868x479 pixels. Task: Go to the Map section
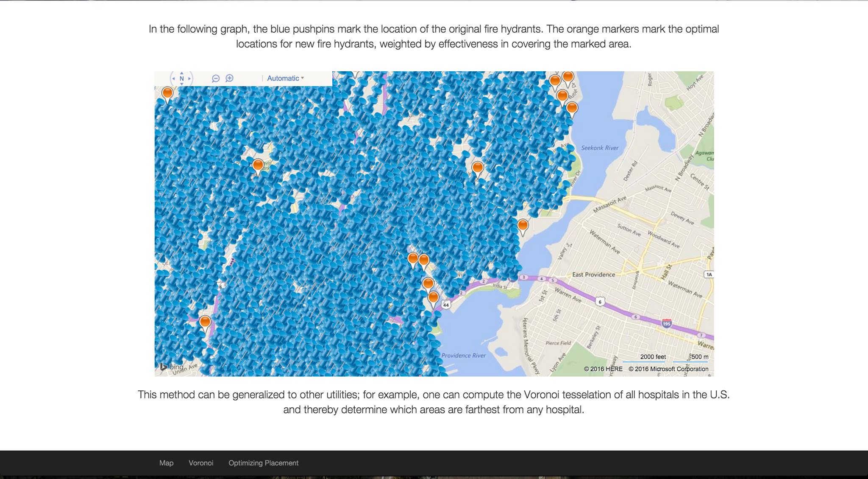[166, 463]
